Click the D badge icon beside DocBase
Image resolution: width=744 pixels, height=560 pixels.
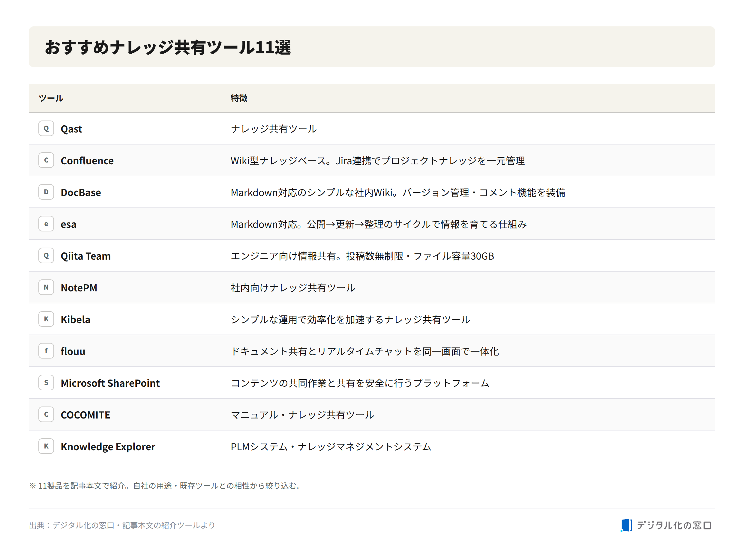[46, 192]
